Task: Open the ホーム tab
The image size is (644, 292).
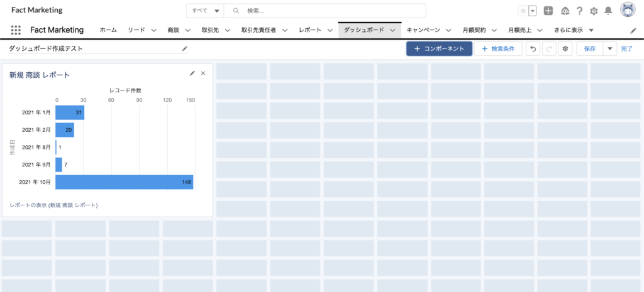Action: [108, 30]
